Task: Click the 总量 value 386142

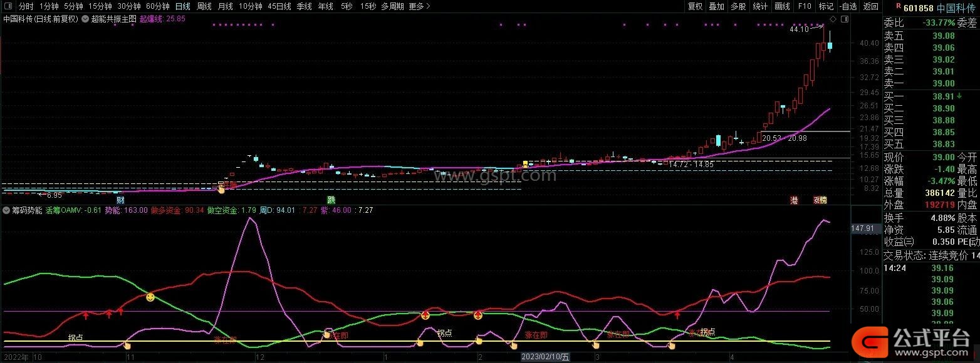Action: click(939, 193)
